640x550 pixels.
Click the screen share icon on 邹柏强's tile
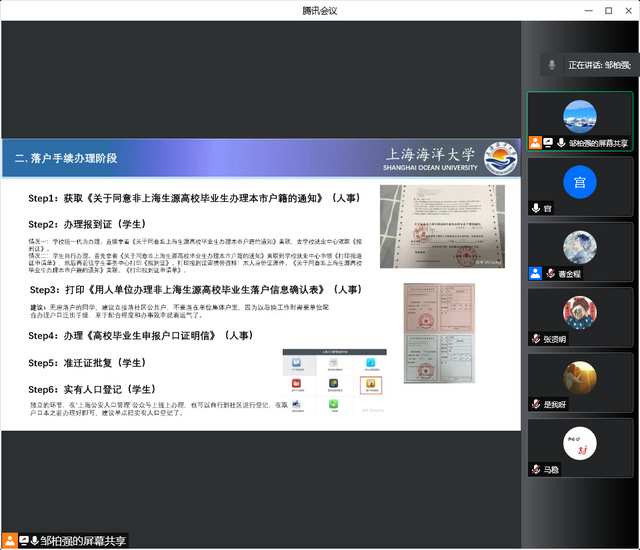pyautogui.click(x=548, y=143)
